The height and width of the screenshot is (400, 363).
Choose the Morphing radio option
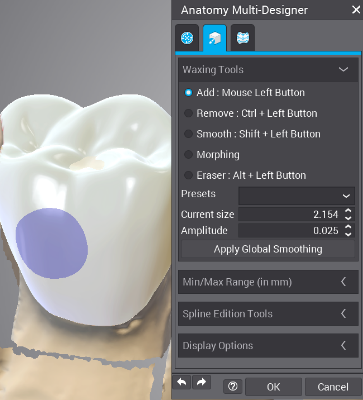click(x=188, y=154)
